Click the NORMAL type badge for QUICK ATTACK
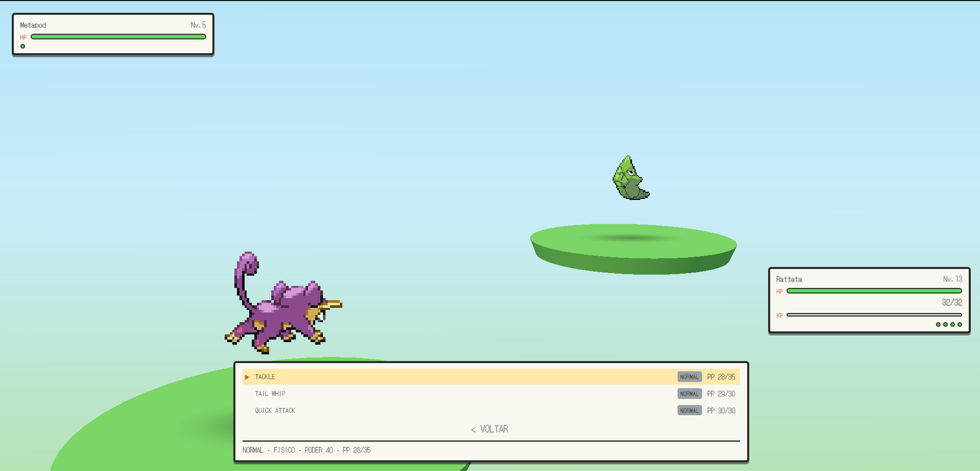This screenshot has height=471, width=980. click(689, 411)
